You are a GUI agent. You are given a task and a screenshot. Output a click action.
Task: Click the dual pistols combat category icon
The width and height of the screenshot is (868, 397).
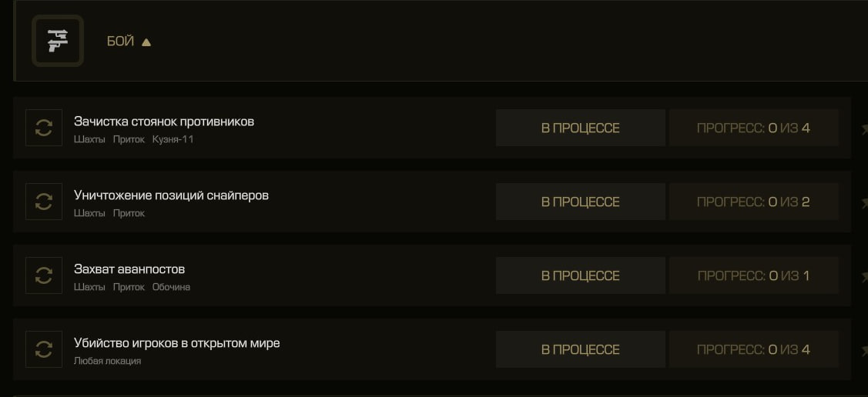point(58,41)
